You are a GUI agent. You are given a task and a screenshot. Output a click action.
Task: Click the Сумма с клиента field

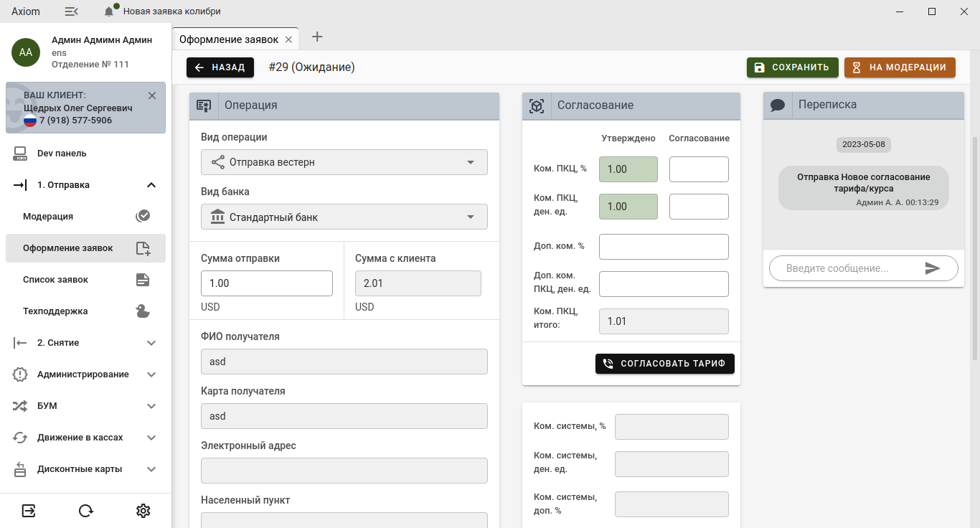click(418, 283)
